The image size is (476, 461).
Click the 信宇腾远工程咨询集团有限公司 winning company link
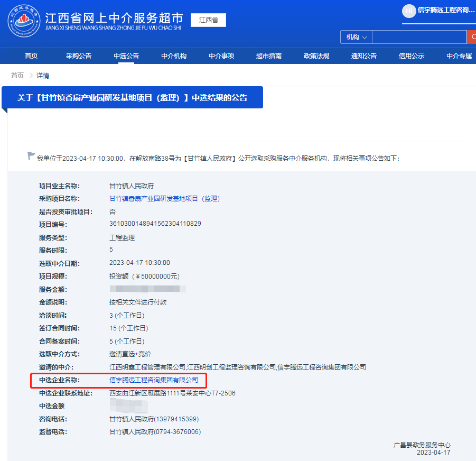click(153, 380)
